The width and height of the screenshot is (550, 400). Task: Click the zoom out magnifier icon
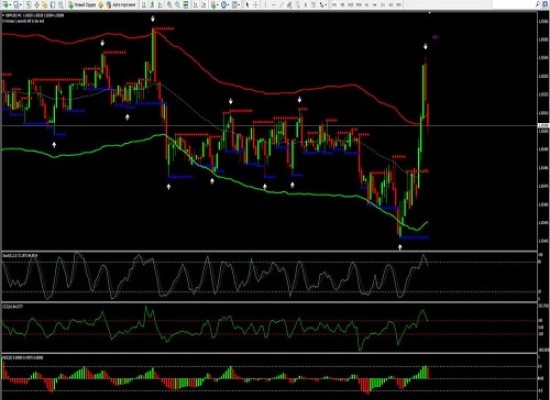tap(177, 5)
